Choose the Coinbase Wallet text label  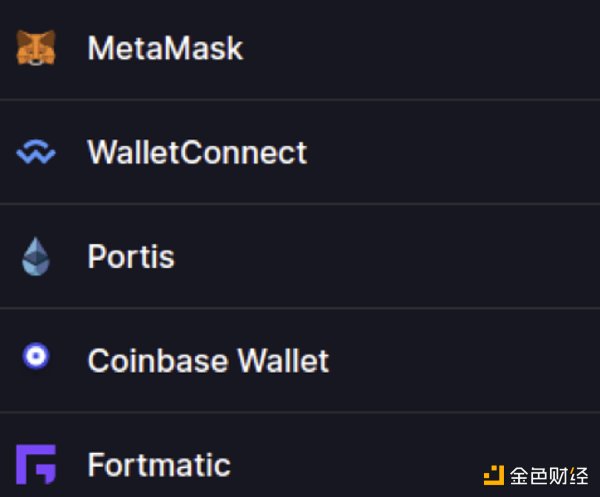pyautogui.click(x=208, y=360)
